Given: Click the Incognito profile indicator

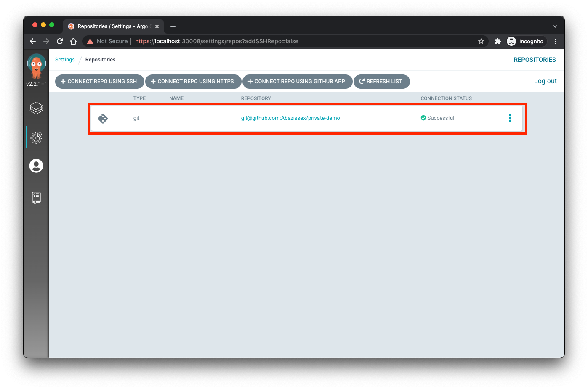Looking at the screenshot, I should click(x=525, y=41).
